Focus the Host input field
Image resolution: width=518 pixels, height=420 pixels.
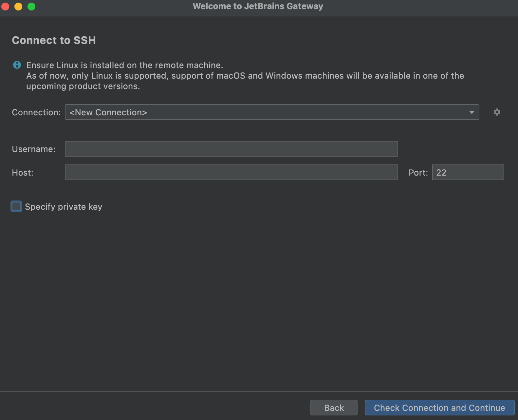pyautogui.click(x=231, y=172)
